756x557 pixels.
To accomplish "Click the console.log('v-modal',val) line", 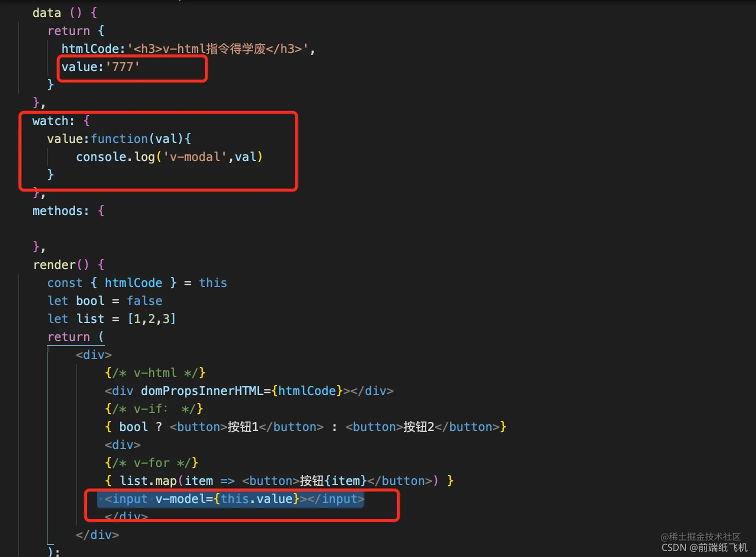I will coord(169,156).
